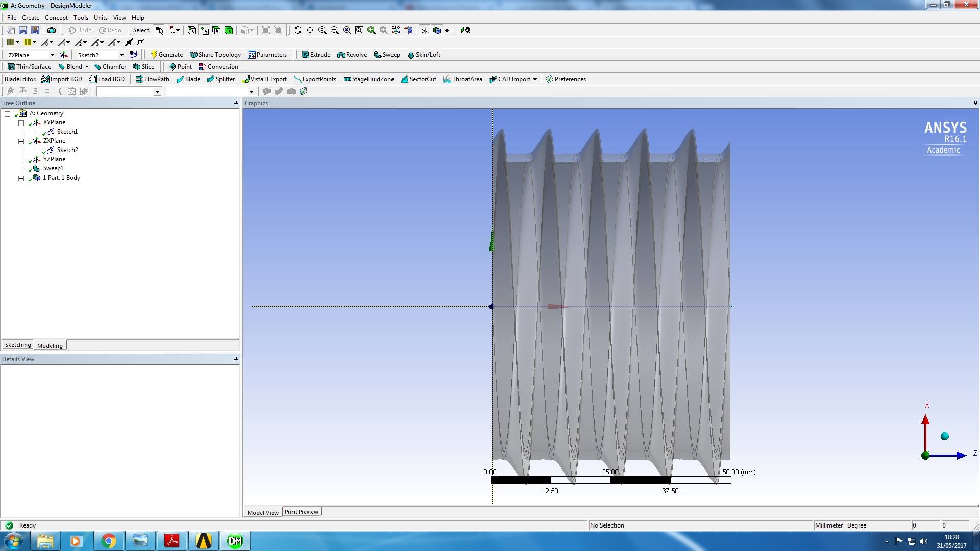Viewport: 980px width, 551px height.
Task: Activate the Sweep tool
Action: point(387,54)
